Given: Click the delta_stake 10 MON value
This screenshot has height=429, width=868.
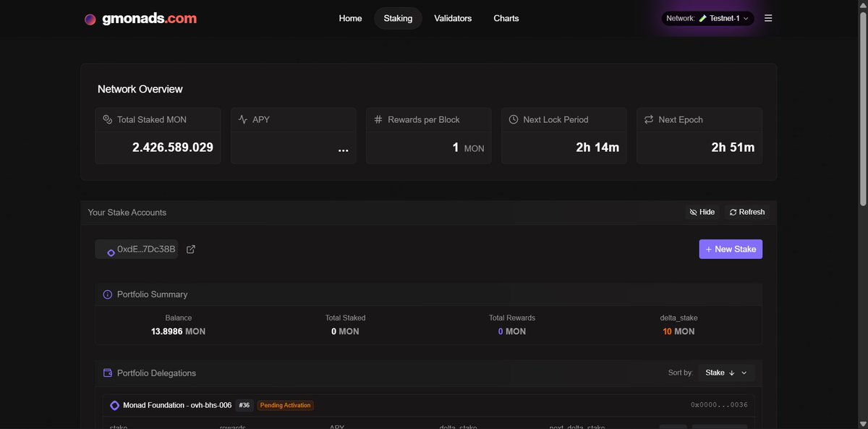Looking at the screenshot, I should (x=678, y=331).
